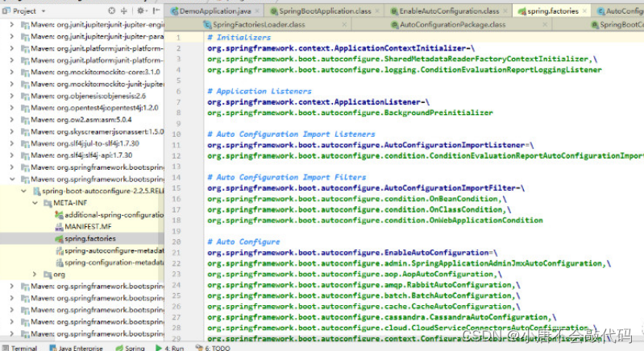644x351 pixels.
Task: Expand Maven objenesis:2.6 library node
Action: (12, 96)
